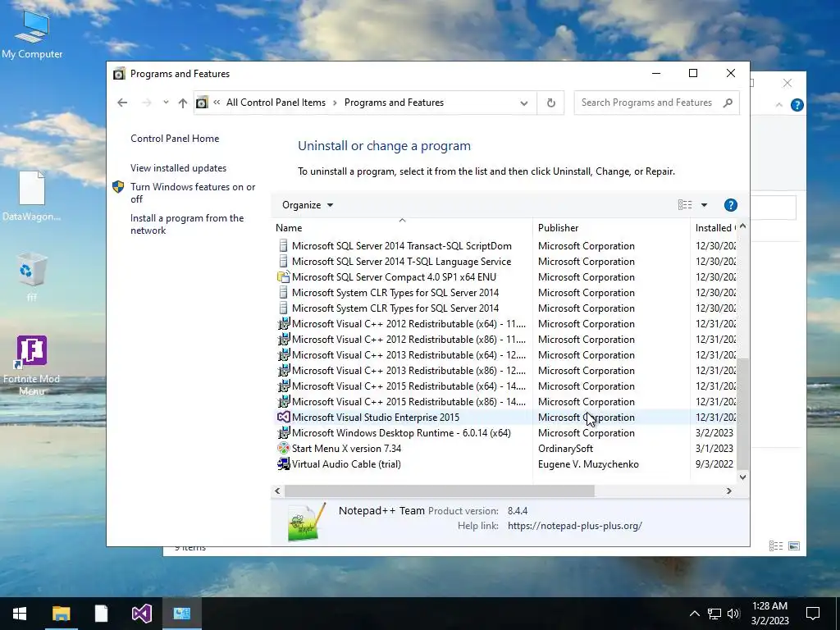Open the DataWagon file on desktop
This screenshot has height=630, width=840.
(32, 196)
